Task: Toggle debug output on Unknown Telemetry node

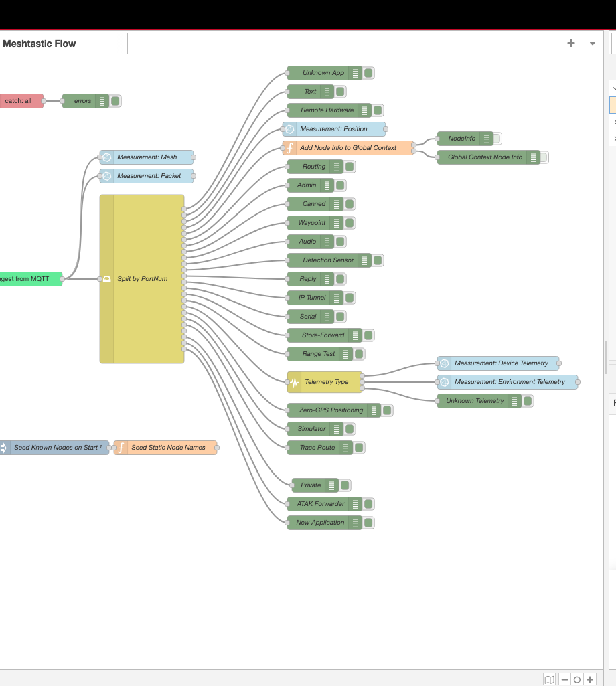Action: click(528, 401)
